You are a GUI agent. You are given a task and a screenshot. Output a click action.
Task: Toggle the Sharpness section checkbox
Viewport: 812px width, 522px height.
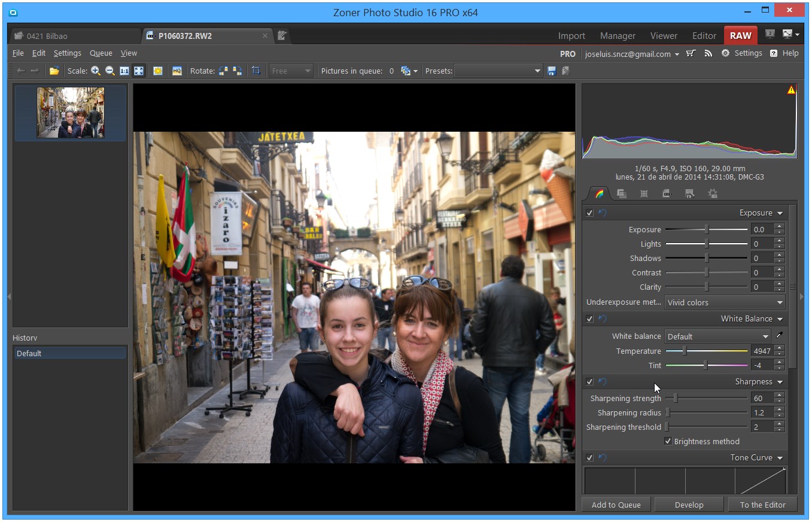(x=589, y=382)
